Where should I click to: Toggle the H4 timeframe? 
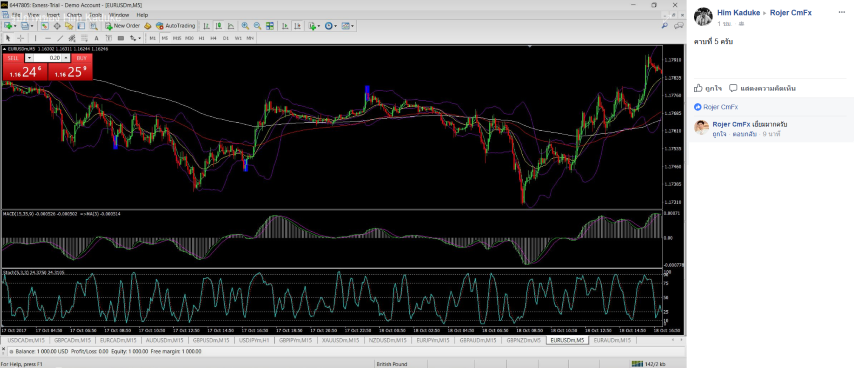click(x=214, y=38)
